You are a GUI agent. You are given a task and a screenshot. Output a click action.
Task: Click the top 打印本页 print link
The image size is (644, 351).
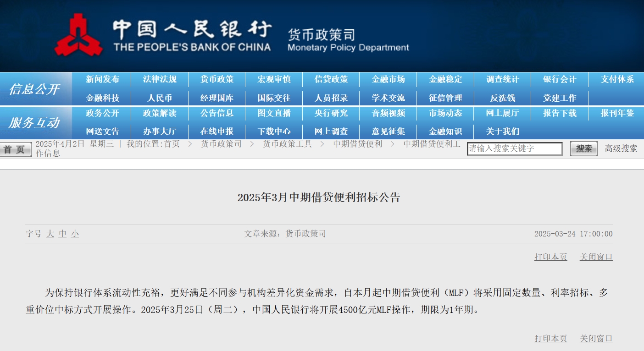click(550, 257)
